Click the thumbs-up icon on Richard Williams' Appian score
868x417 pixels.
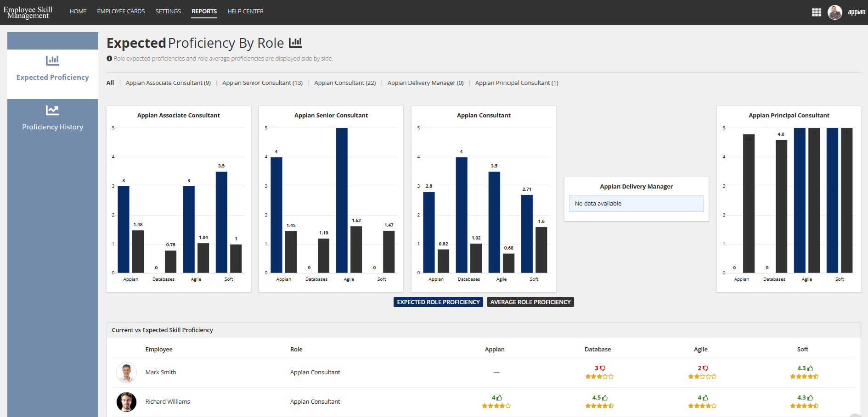(499, 398)
